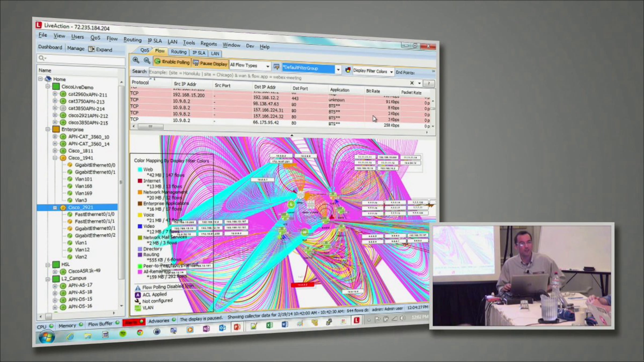Click the red Internet color swatch
This screenshot has width=644, height=362.
140,181
